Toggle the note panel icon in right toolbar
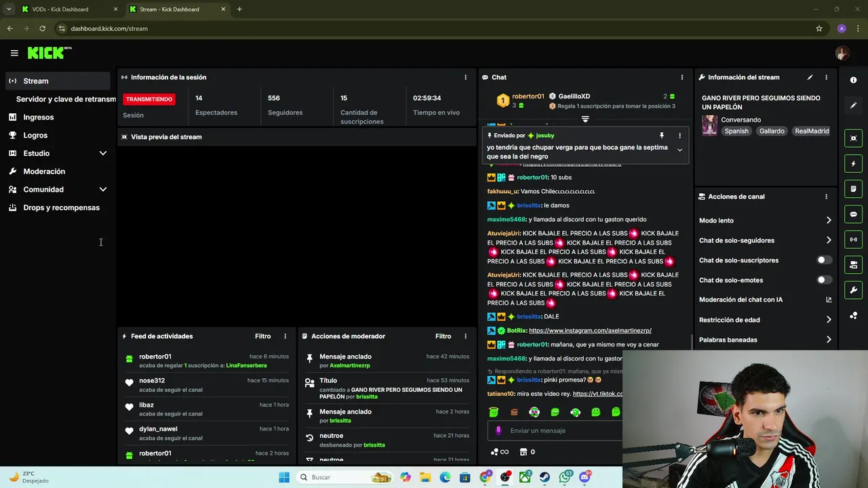Image resolution: width=868 pixels, height=488 pixels. pos(853,189)
